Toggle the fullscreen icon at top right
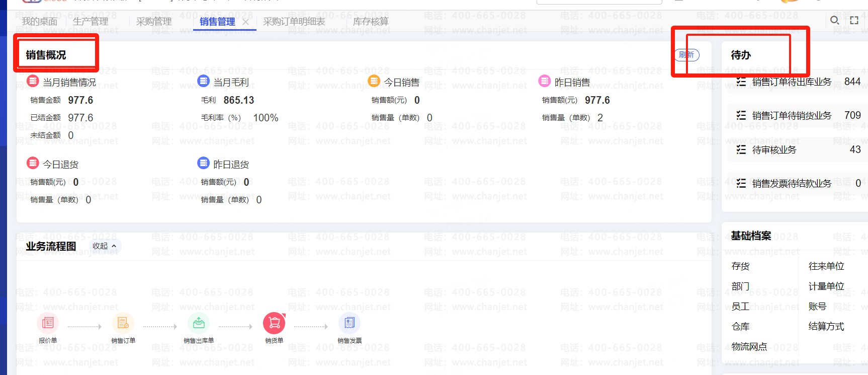Screen dimensions: 868x375 pyautogui.click(x=854, y=20)
